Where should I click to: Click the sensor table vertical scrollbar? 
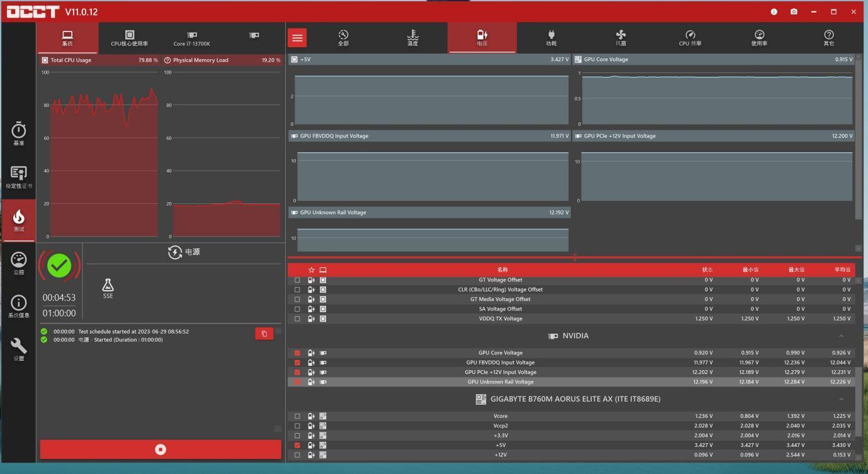(x=859, y=403)
